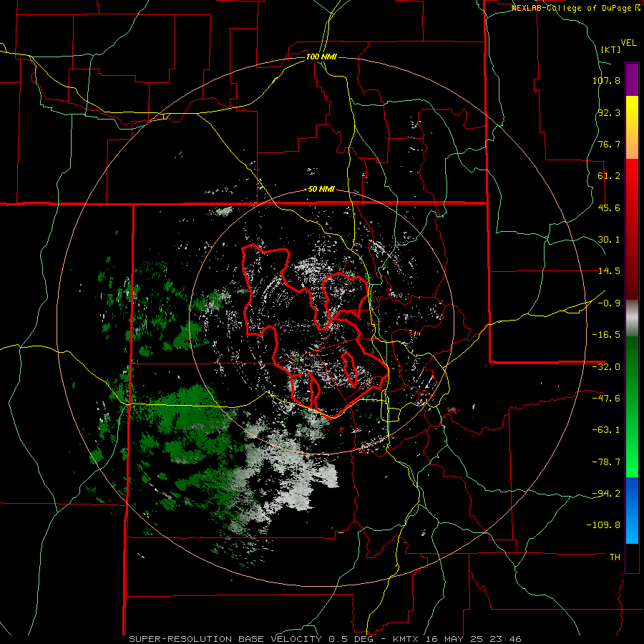Viewport: 644px width, 644px height.
Task: Click the VEL legend title
Action: pos(628,43)
